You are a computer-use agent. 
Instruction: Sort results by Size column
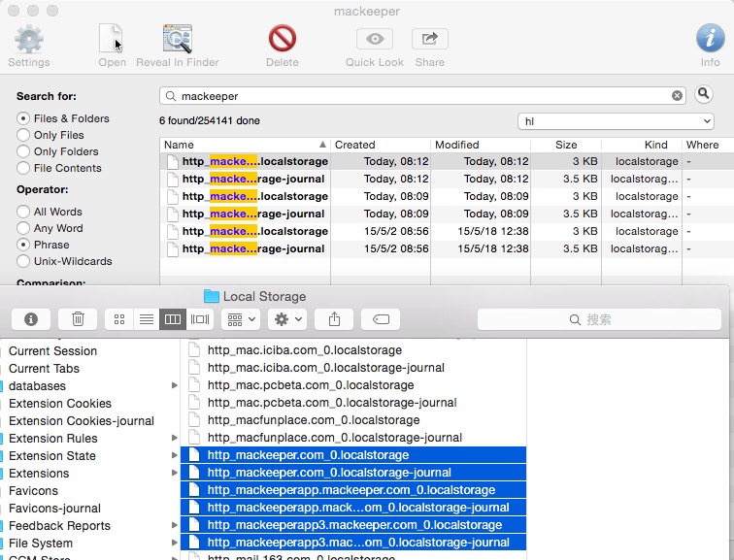pos(566,145)
